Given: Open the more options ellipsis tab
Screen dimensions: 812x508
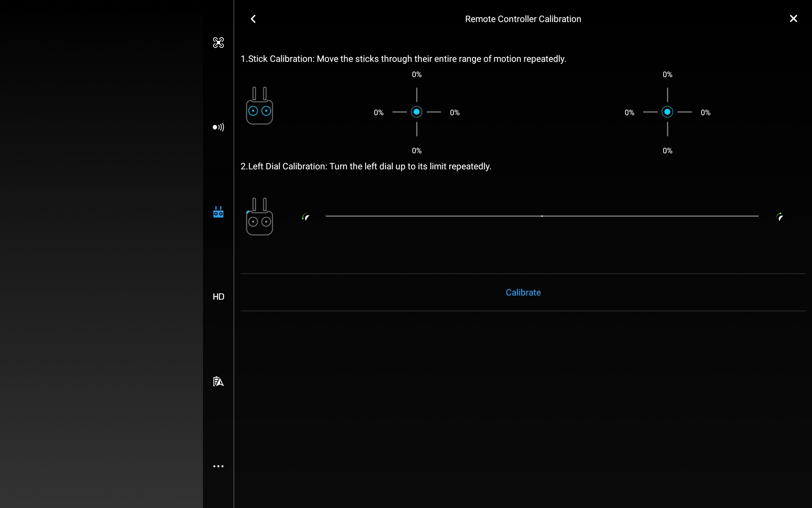Looking at the screenshot, I should [x=218, y=466].
